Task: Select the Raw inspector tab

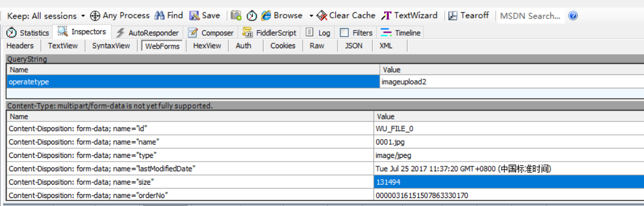Action: click(x=317, y=46)
